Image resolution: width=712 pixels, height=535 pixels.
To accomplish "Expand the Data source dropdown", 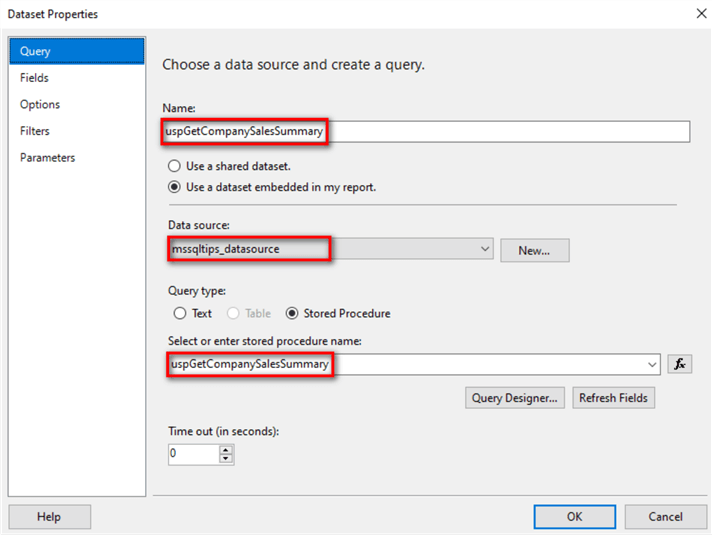I will (485, 249).
